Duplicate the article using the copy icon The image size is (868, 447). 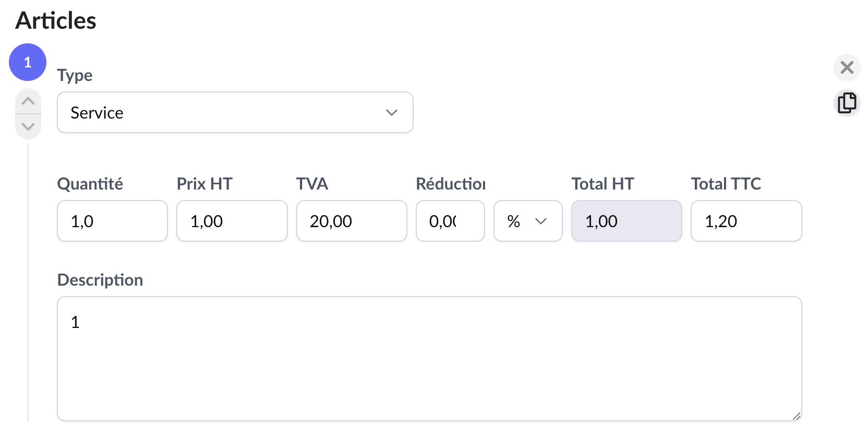tap(847, 103)
